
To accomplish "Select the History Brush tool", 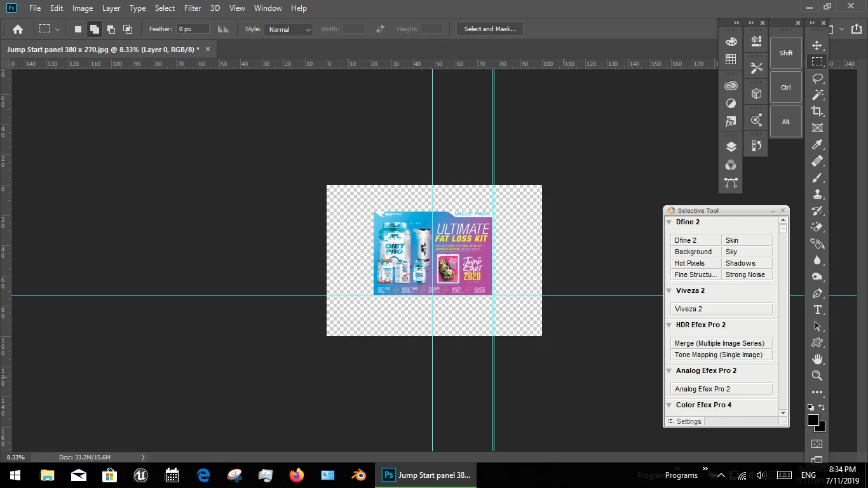I will [x=817, y=210].
